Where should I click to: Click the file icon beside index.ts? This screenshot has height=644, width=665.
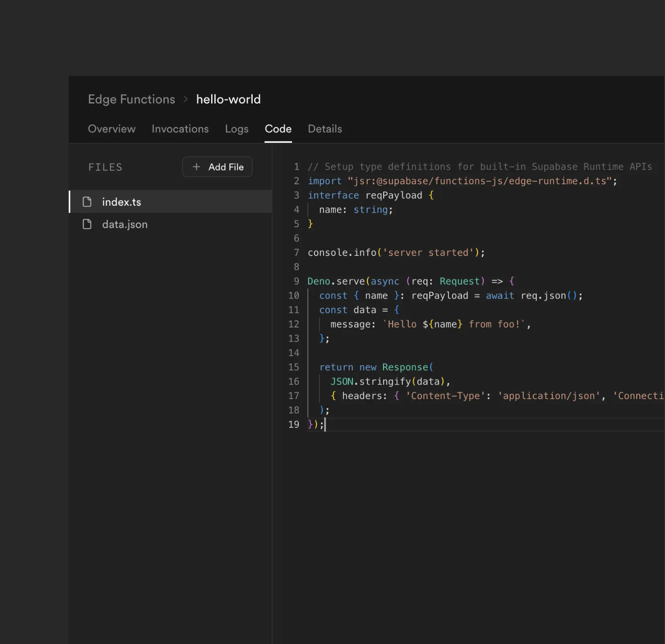[87, 202]
